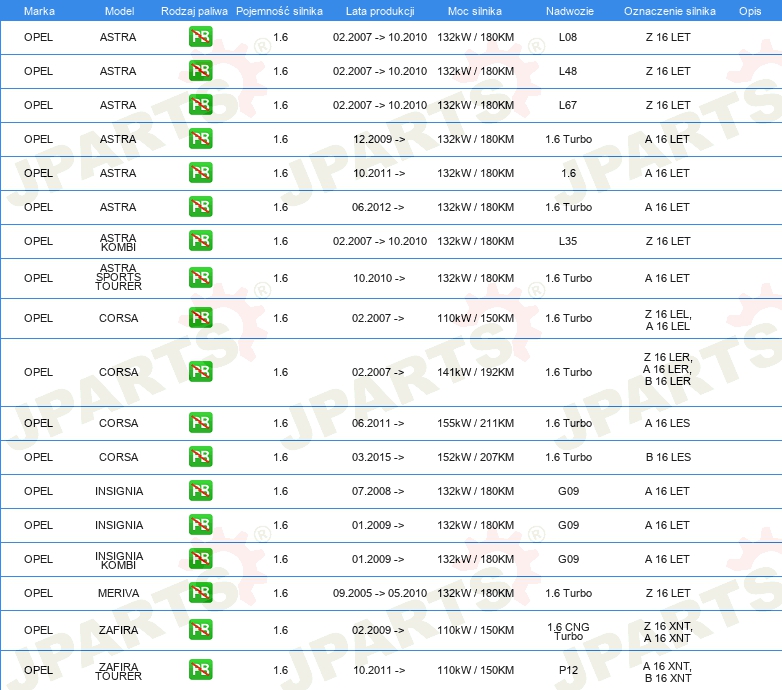Click the Marka column header
Screen dimensions: 782x690
coord(39,11)
